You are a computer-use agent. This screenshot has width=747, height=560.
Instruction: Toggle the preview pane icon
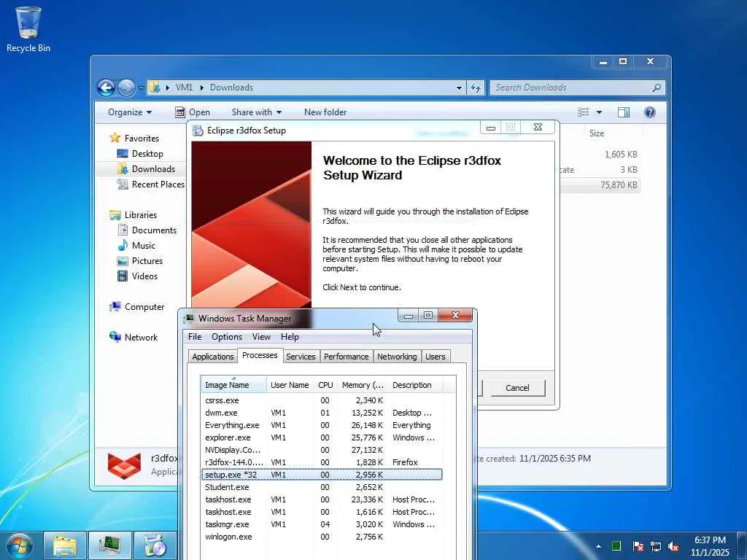point(623,112)
